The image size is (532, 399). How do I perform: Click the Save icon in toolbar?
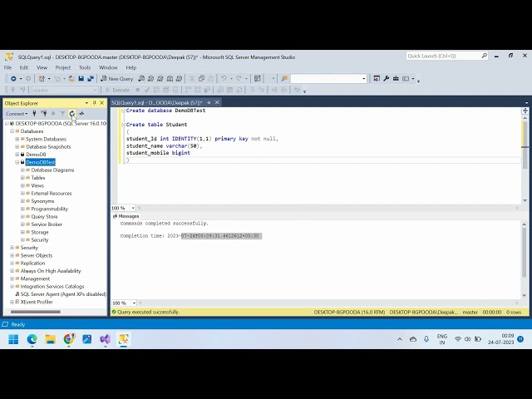[81, 79]
